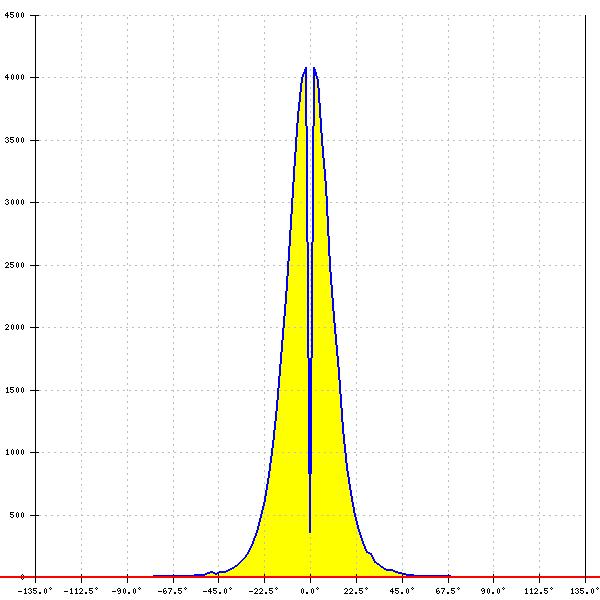Viewport: 600px width, 600px height.
Task: Click the 22.5° x-axis label
Action: pyautogui.click(x=356, y=591)
